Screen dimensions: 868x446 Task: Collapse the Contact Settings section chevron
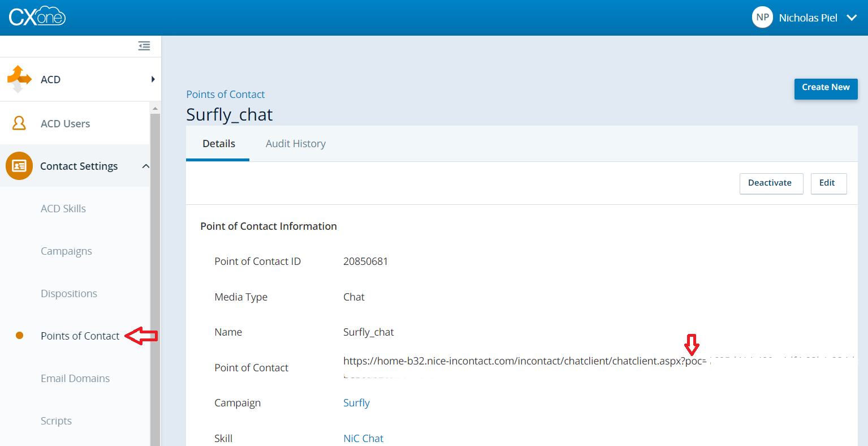point(145,166)
